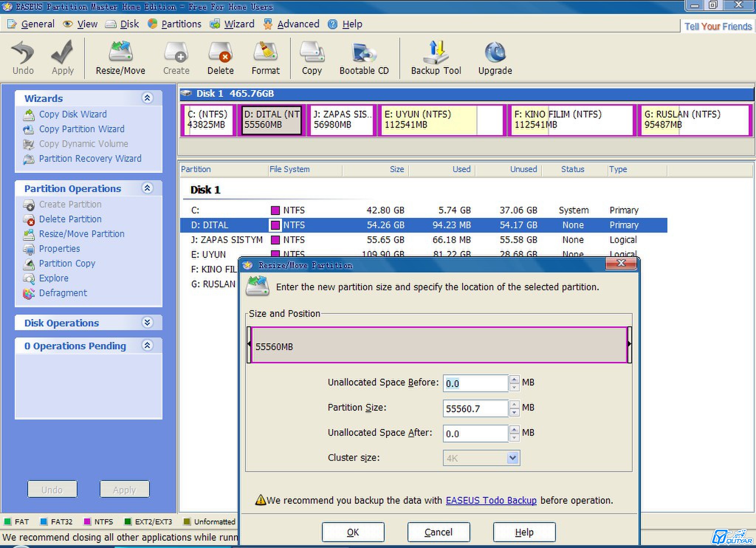Screen dimensions: 756x548
Task: Increase Unallocated Space Before value
Action: coord(514,379)
